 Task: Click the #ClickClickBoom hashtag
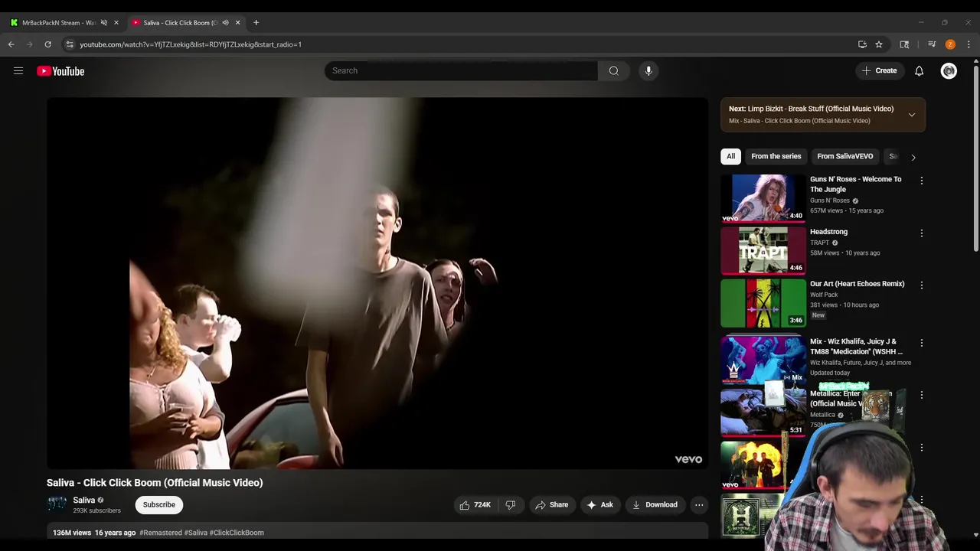[237, 533]
